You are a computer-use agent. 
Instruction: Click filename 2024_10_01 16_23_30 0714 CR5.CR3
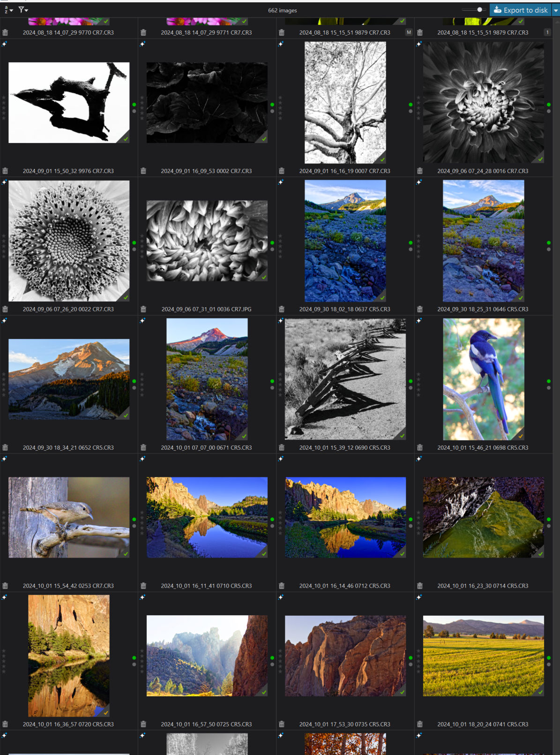(x=483, y=586)
